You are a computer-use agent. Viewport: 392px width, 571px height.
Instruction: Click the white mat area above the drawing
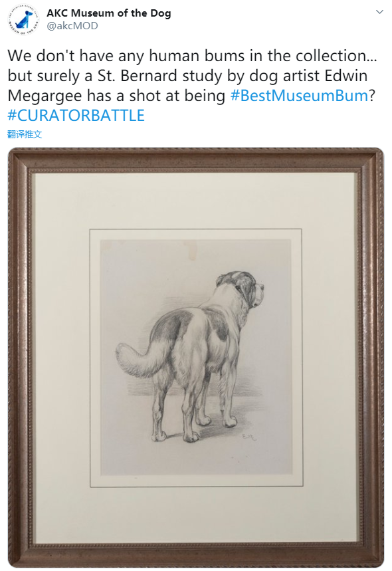coord(195,201)
